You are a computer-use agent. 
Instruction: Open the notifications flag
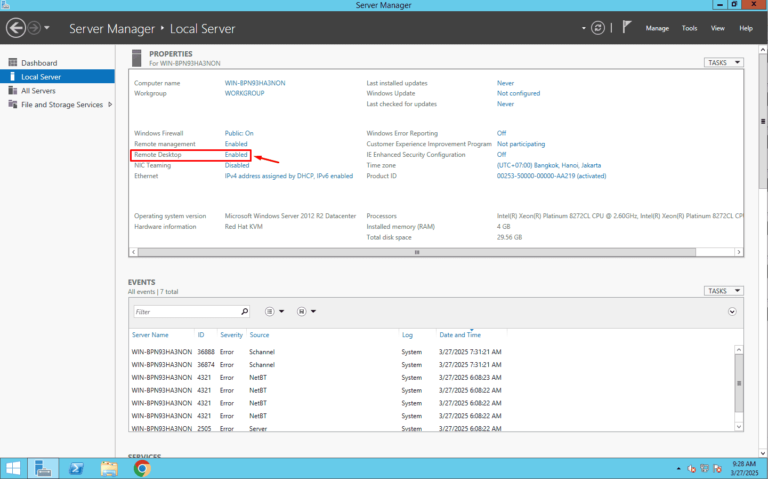[626, 27]
